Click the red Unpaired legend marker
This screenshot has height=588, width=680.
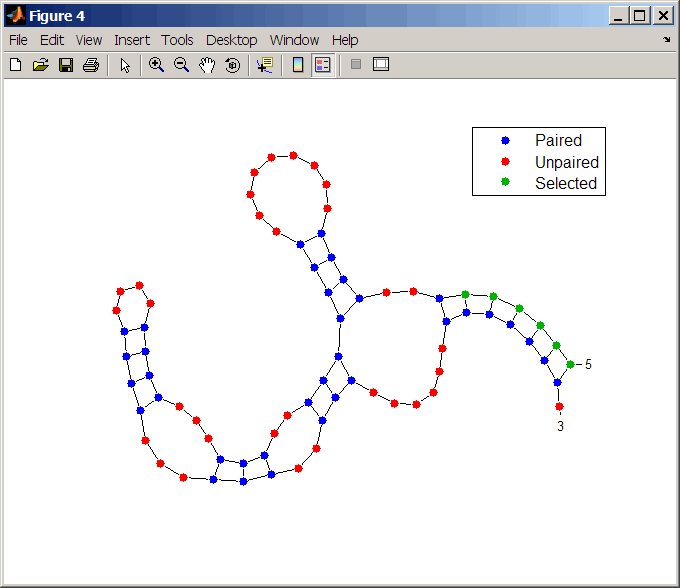[x=505, y=162]
